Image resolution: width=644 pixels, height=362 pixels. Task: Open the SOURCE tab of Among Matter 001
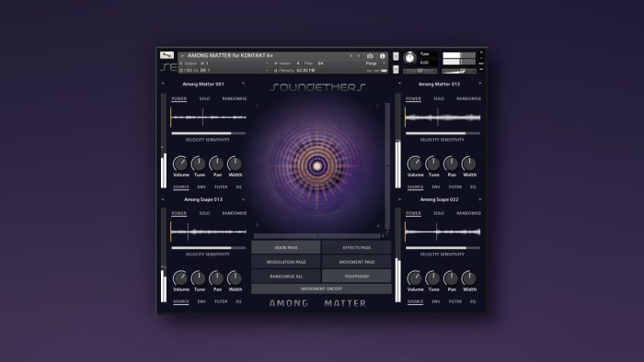point(180,187)
